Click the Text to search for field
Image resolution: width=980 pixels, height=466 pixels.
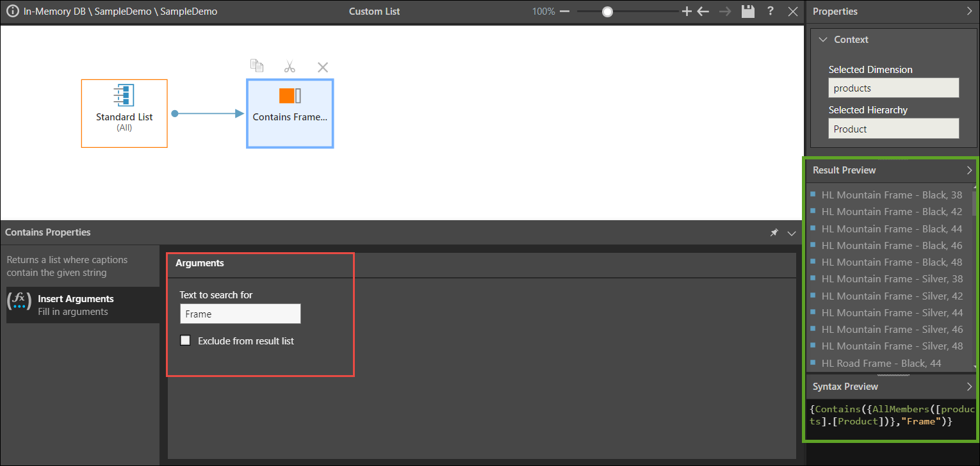(x=240, y=314)
